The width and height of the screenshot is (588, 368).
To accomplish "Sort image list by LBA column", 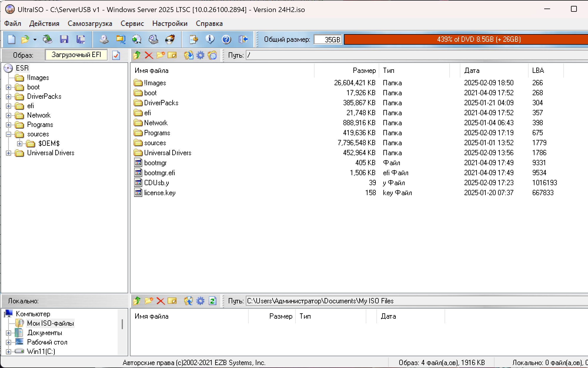I will 546,71.
